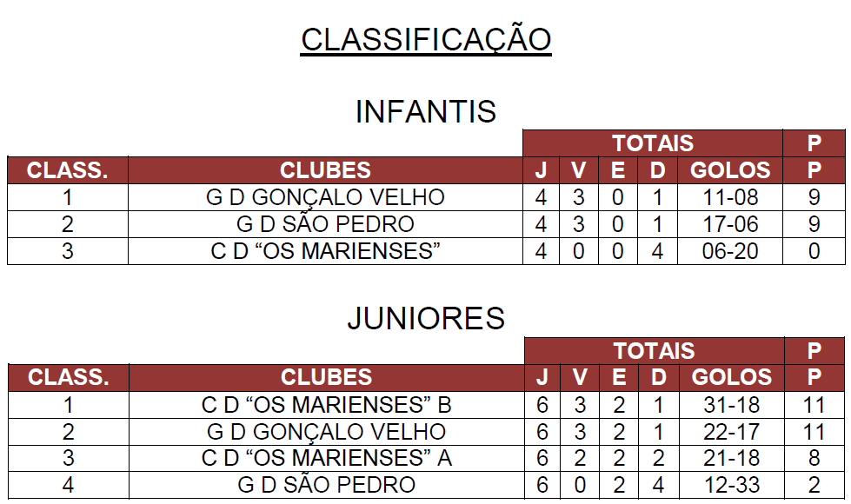851x504 pixels.
Task: Click the 12-33 goals cell
Action: (732, 485)
